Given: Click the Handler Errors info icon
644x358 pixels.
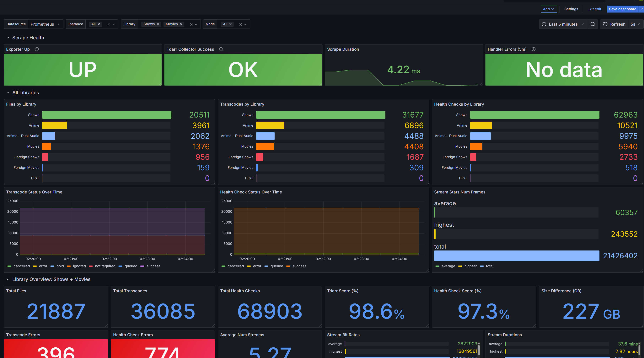Looking at the screenshot, I should tap(534, 49).
